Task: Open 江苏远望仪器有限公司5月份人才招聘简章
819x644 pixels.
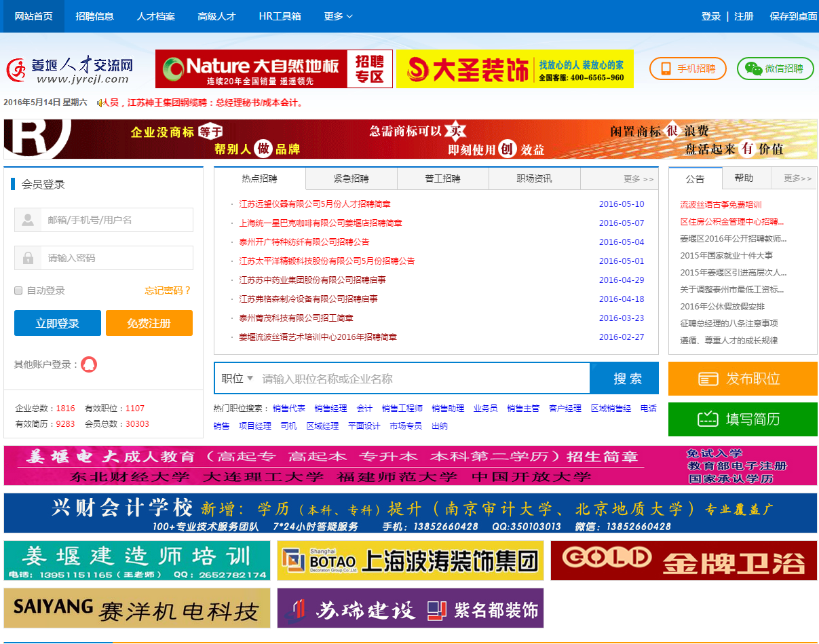Action: point(315,204)
